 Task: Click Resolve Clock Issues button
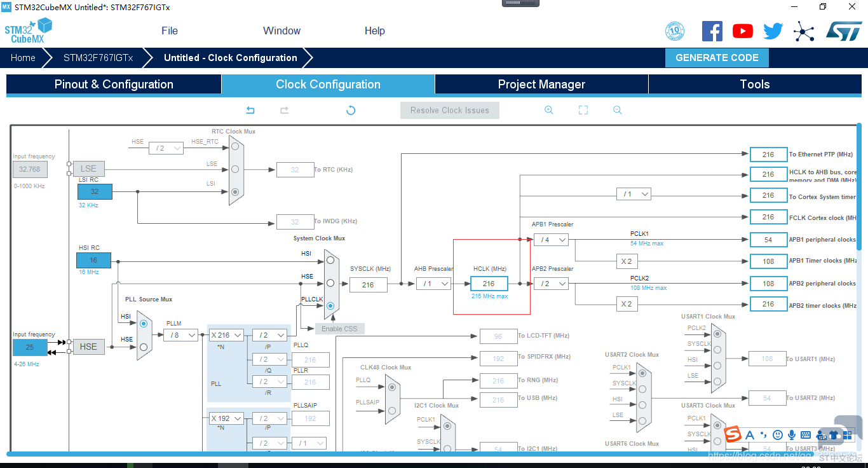pos(450,110)
